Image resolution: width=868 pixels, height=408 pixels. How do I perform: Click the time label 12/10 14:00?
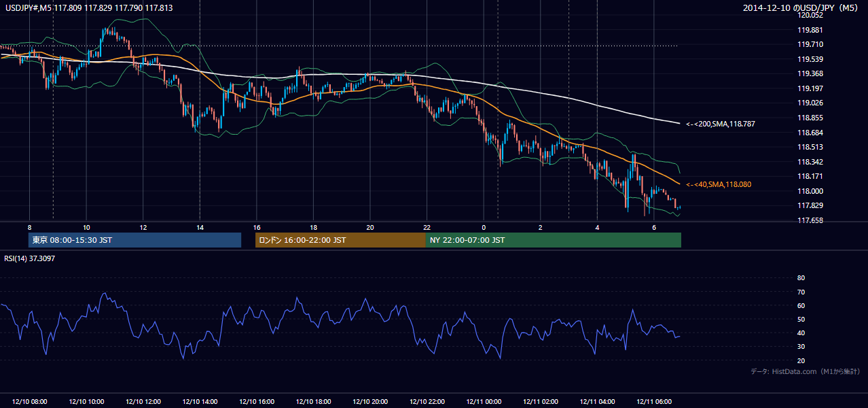click(200, 402)
